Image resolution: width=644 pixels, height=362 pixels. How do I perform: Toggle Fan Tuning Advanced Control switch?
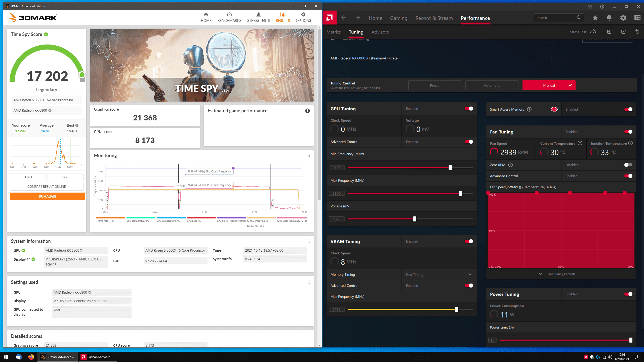[628, 176]
